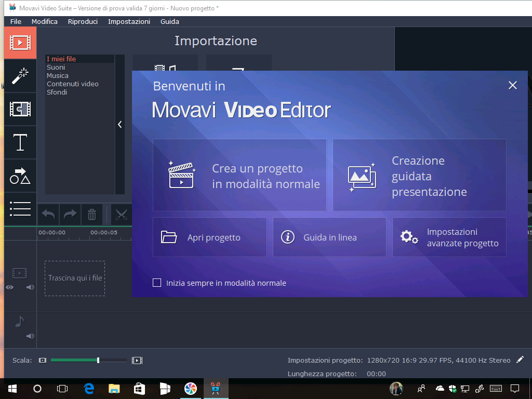The width and height of the screenshot is (532, 399).
Task: Click the audio track music note icon
Action: (x=20, y=321)
